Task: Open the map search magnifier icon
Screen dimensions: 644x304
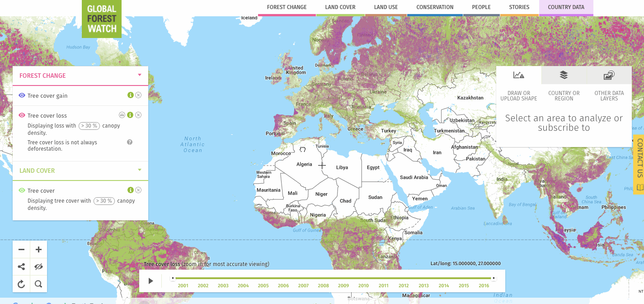Action: click(38, 284)
